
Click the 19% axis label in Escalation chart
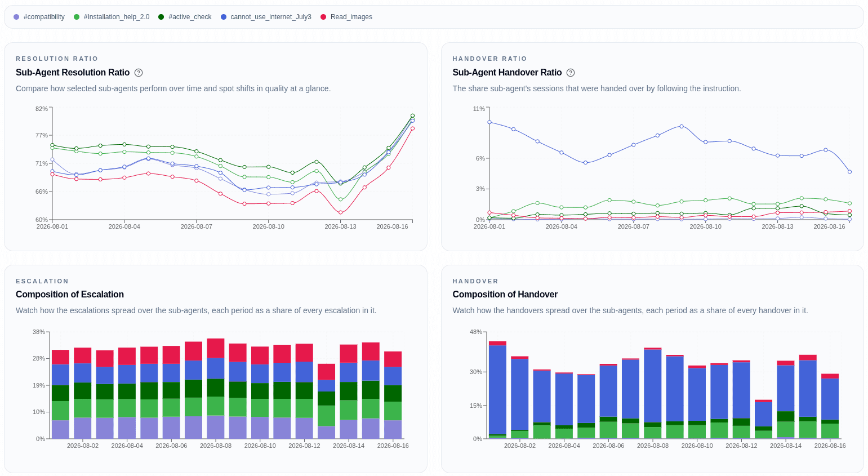click(x=39, y=385)
